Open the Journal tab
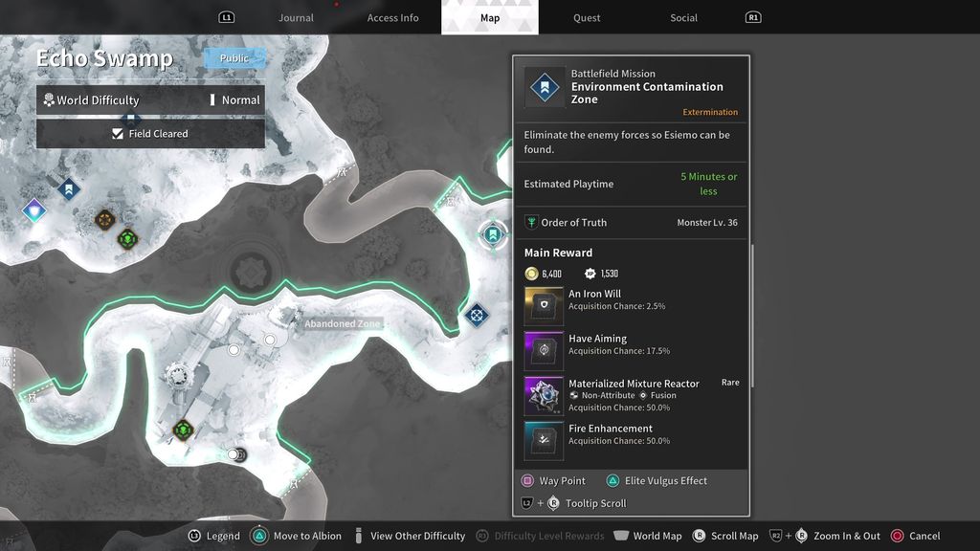Viewport: 980px width, 551px height. pyautogui.click(x=296, y=17)
